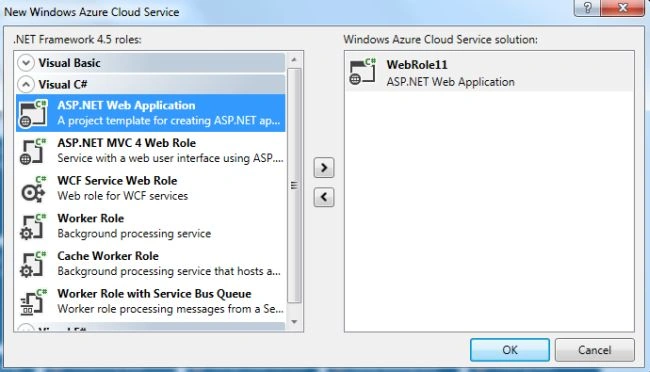Image resolution: width=650 pixels, height=372 pixels.
Task: Click roles list scrollbar down arrow
Action: coord(294,322)
